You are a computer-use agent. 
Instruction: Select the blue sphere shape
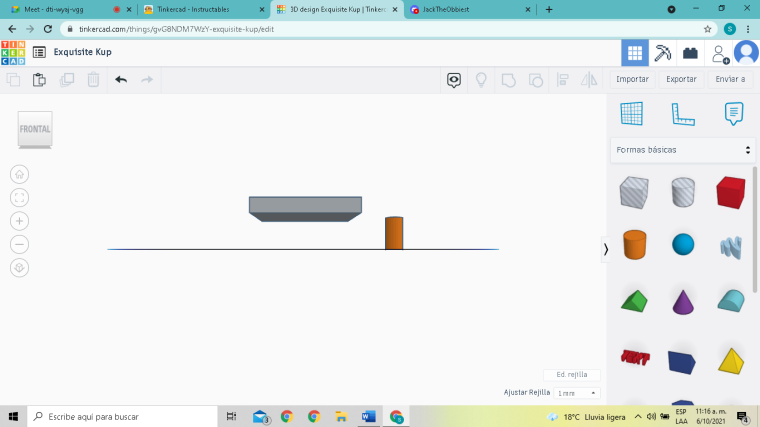point(683,244)
